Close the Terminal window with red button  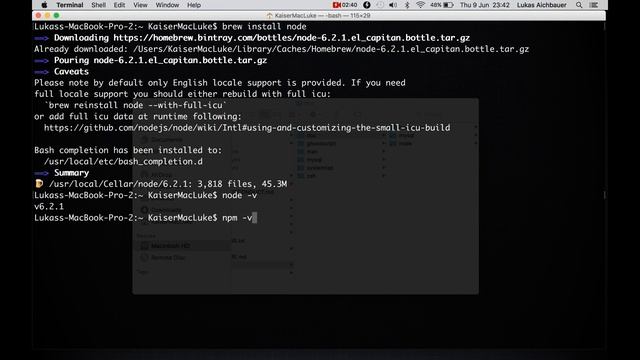coord(38,16)
